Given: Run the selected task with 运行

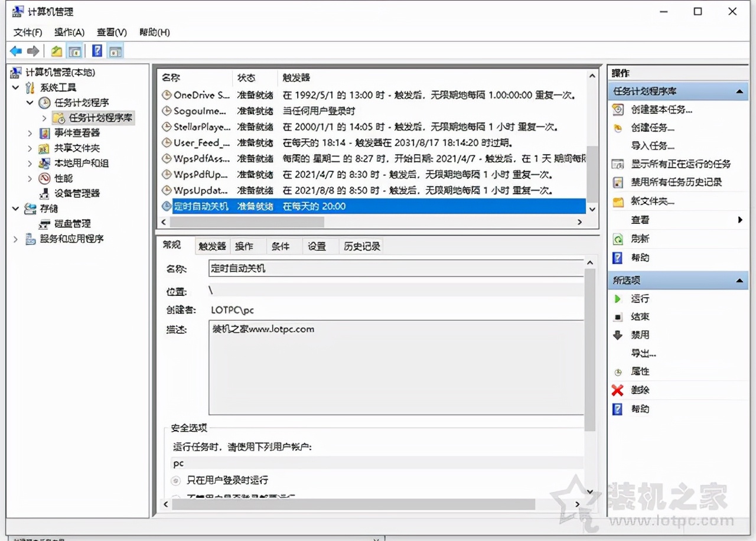Looking at the screenshot, I should 640,299.
